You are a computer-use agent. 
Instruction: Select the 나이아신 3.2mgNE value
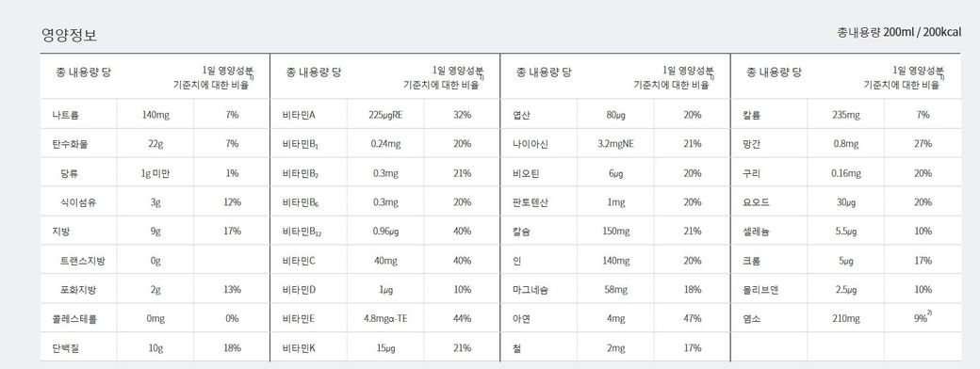click(x=615, y=144)
